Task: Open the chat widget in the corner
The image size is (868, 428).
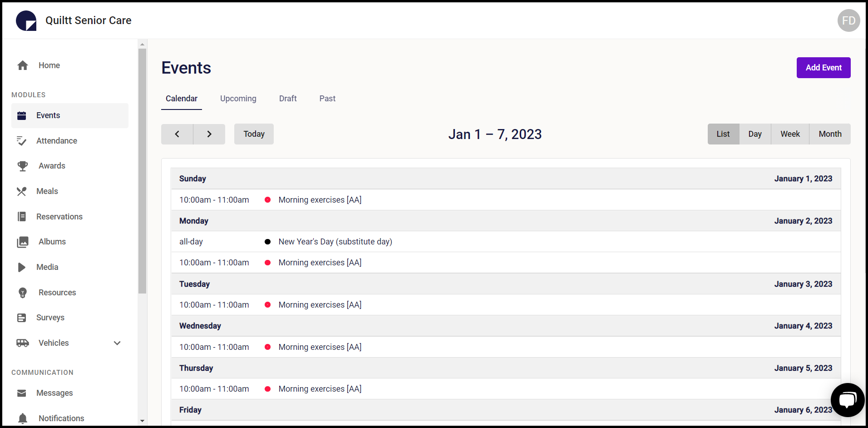Action: click(847, 400)
